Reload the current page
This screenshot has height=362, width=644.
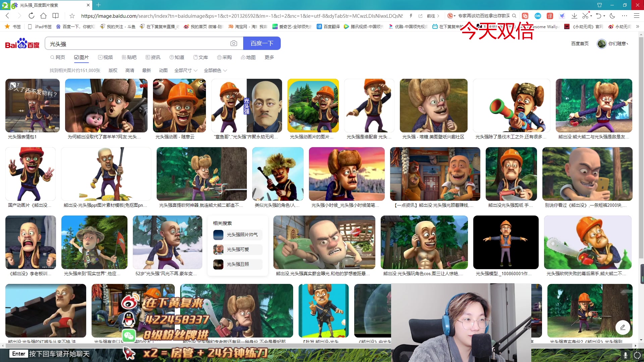tap(31, 16)
